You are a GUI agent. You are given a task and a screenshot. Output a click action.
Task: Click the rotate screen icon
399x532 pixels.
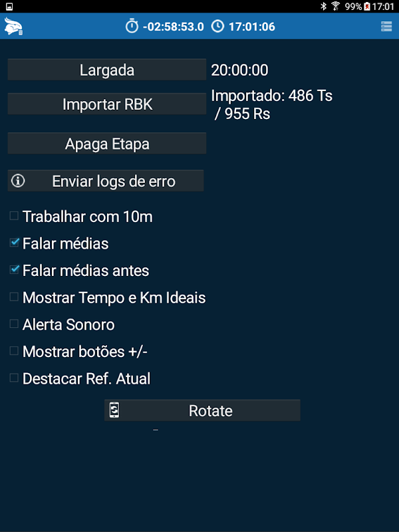pos(114,410)
